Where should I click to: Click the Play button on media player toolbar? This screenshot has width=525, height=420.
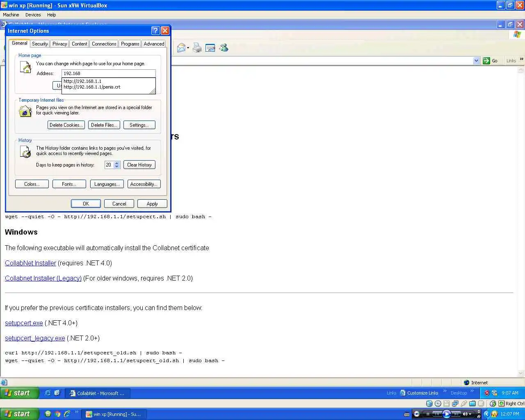point(447,414)
